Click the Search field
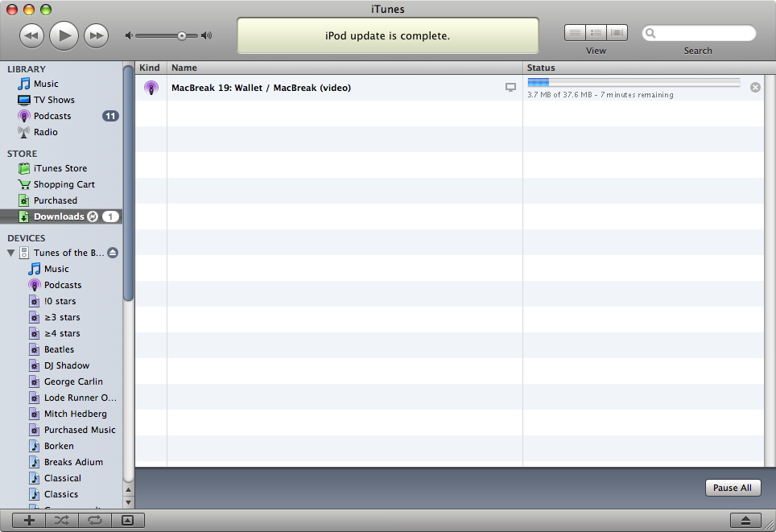Screen dimensions: 776x532 point(699,33)
